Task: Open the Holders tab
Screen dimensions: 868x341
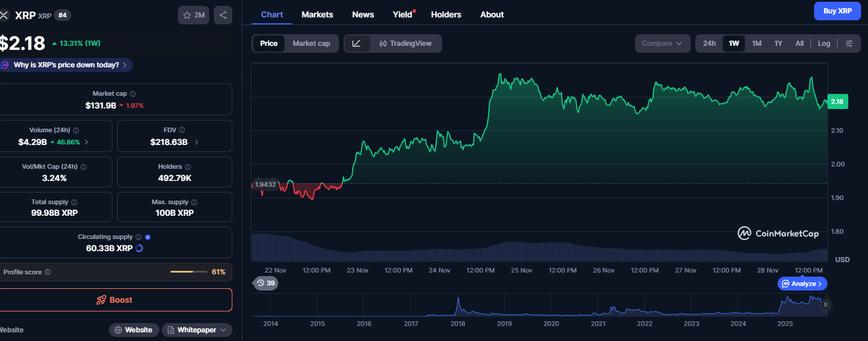Action: click(446, 14)
